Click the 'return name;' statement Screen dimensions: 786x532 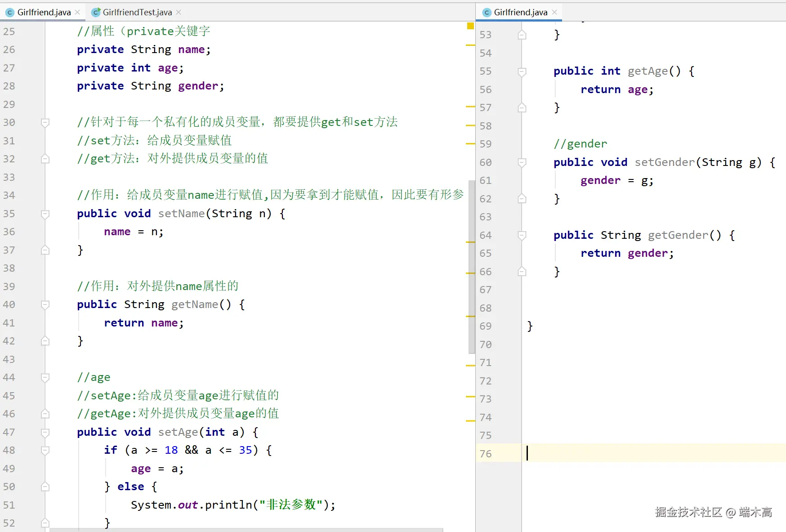click(144, 323)
